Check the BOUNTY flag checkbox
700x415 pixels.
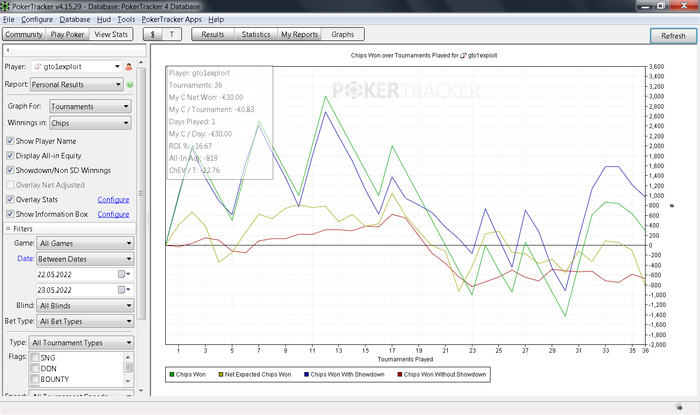tap(34, 379)
